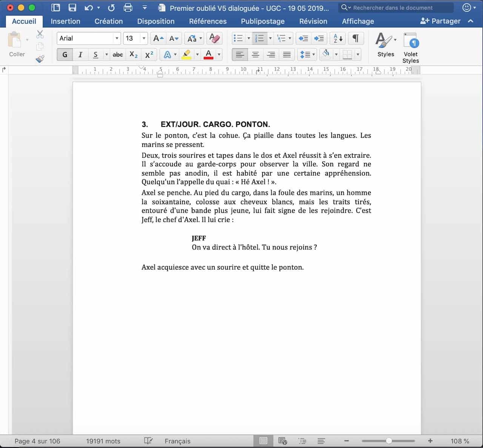Open line spacing dropdown menu
This screenshot has width=483, height=448.
(307, 55)
